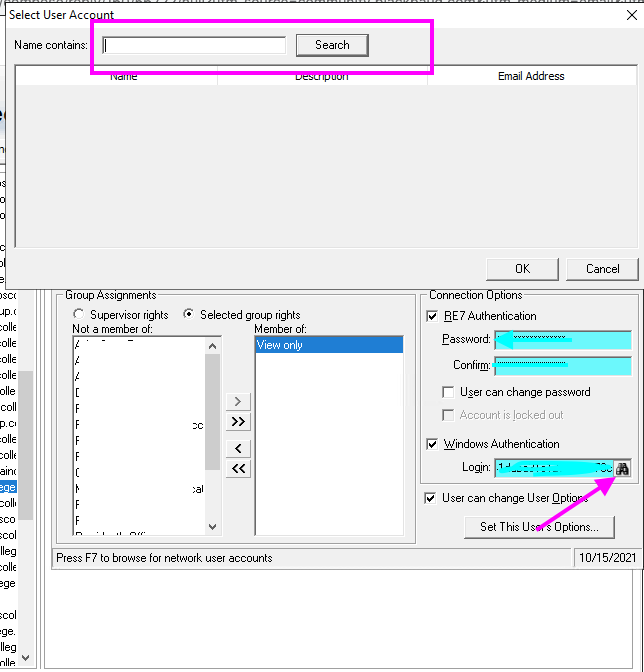Screen dimensions: 644x672
Task: Click the Not a member of scrollbar thumb
Action: pos(213,412)
